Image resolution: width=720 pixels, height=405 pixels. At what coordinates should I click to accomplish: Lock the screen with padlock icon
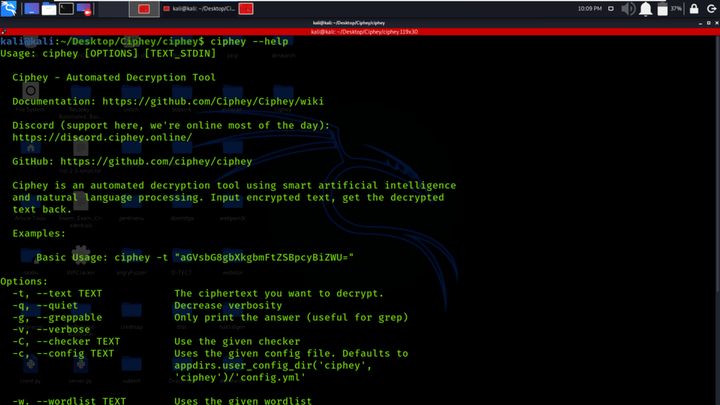pos(693,8)
